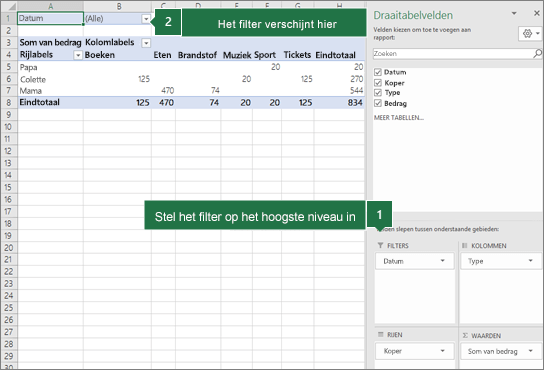Click row header 5
544x370 pixels.
tap(9, 67)
